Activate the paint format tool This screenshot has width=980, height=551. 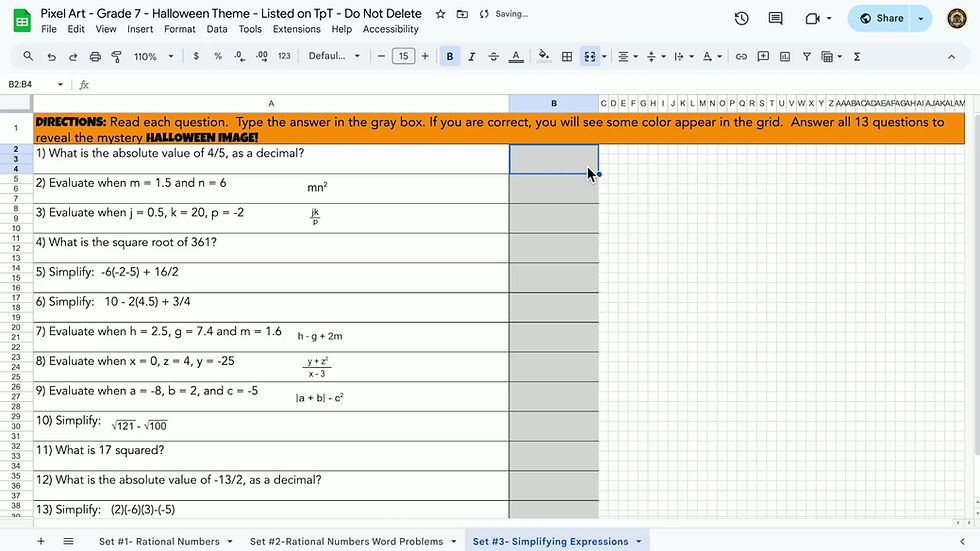116,56
